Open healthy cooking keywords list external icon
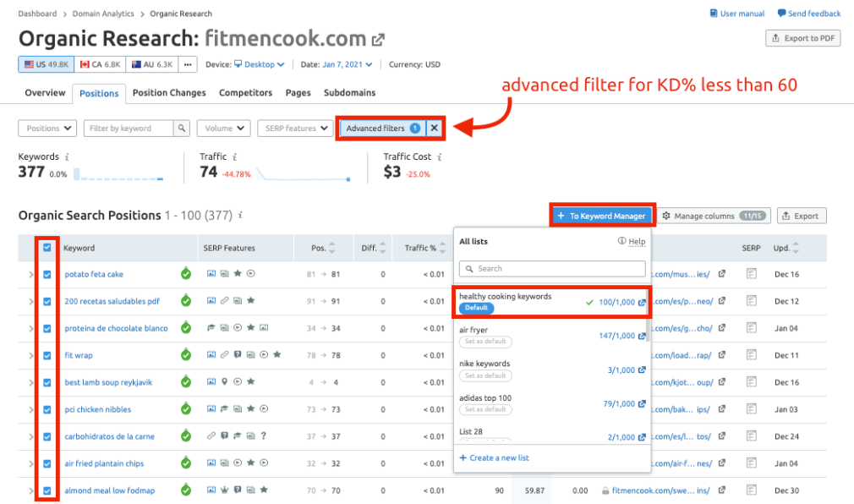 pyautogui.click(x=642, y=302)
